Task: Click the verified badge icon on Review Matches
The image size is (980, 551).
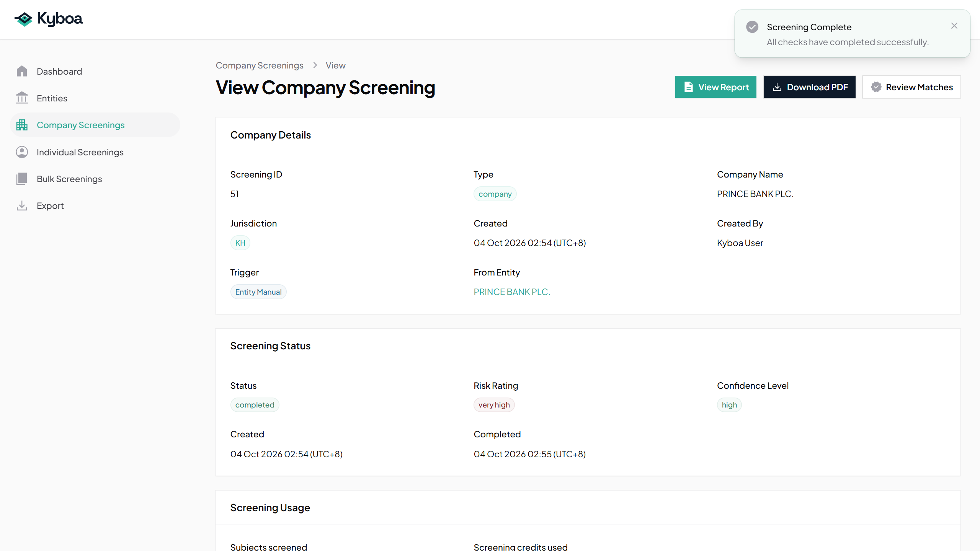Action: [x=876, y=87]
